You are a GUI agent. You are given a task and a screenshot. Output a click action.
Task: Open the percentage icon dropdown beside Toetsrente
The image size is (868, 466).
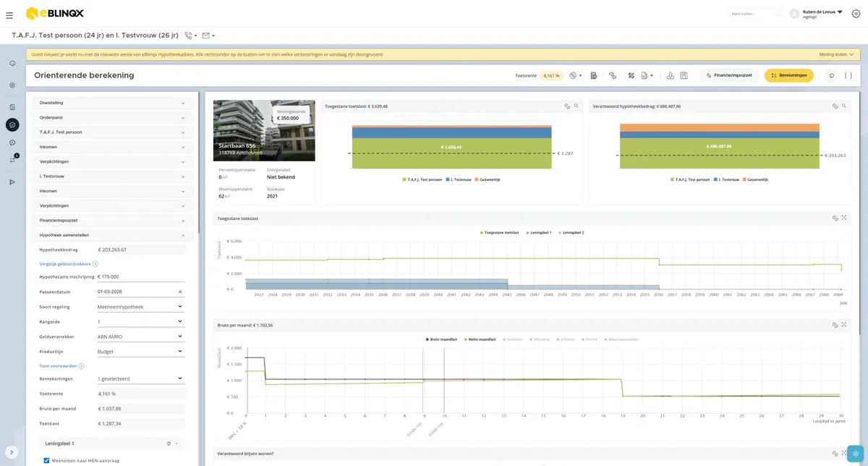point(575,75)
